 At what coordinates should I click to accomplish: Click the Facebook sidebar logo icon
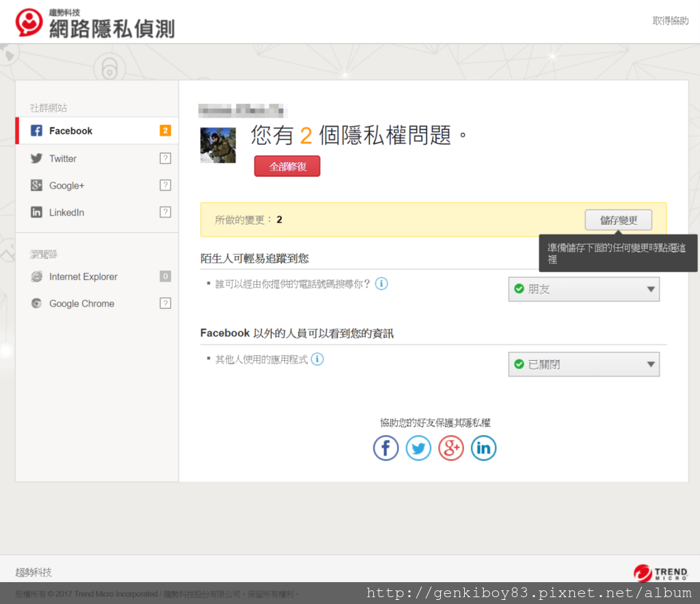(x=36, y=131)
